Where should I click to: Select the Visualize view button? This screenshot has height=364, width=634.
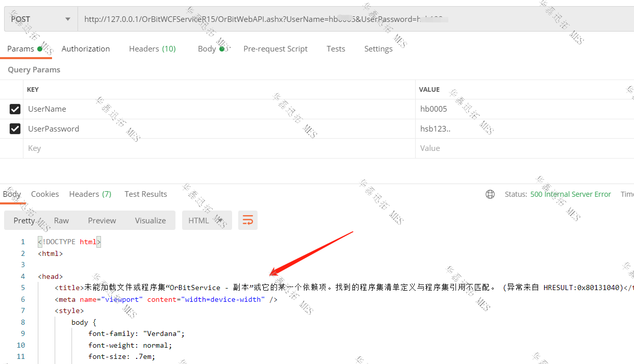(150, 220)
